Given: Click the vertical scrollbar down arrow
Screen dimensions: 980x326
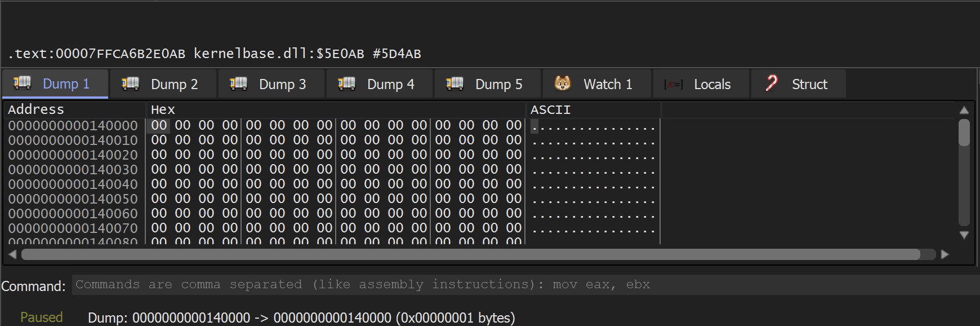Looking at the screenshot, I should click(x=964, y=235).
